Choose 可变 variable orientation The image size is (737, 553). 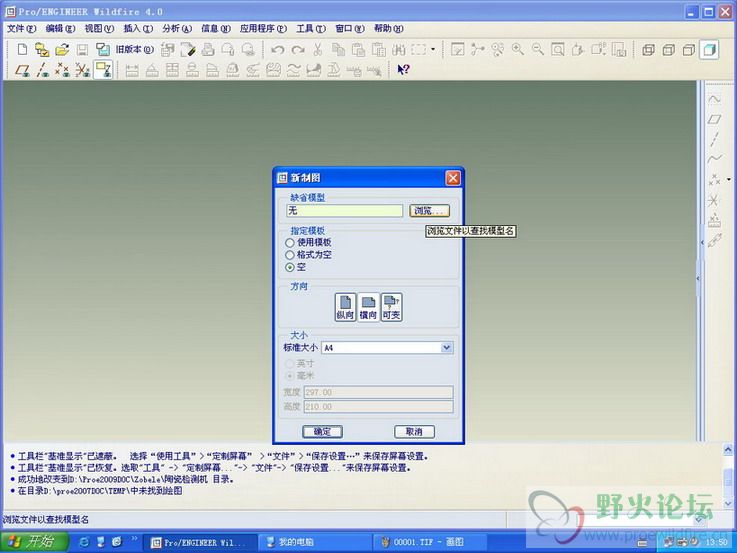[x=391, y=307]
